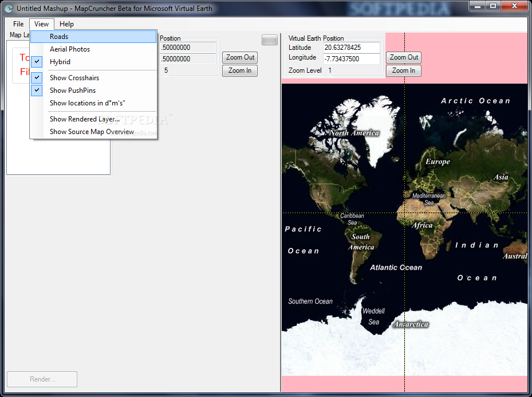The width and height of the screenshot is (532, 397).
Task: Click the Antarctica label on the map
Action: (411, 324)
